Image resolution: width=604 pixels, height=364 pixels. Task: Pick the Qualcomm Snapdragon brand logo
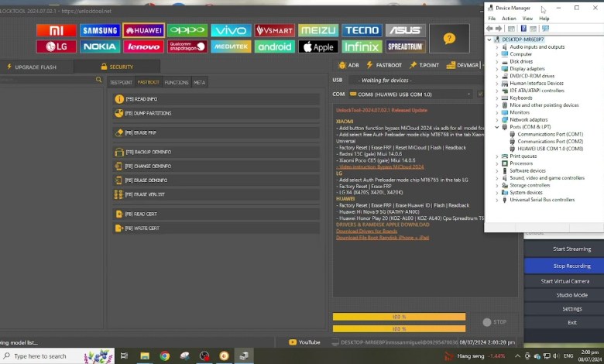coord(187,46)
